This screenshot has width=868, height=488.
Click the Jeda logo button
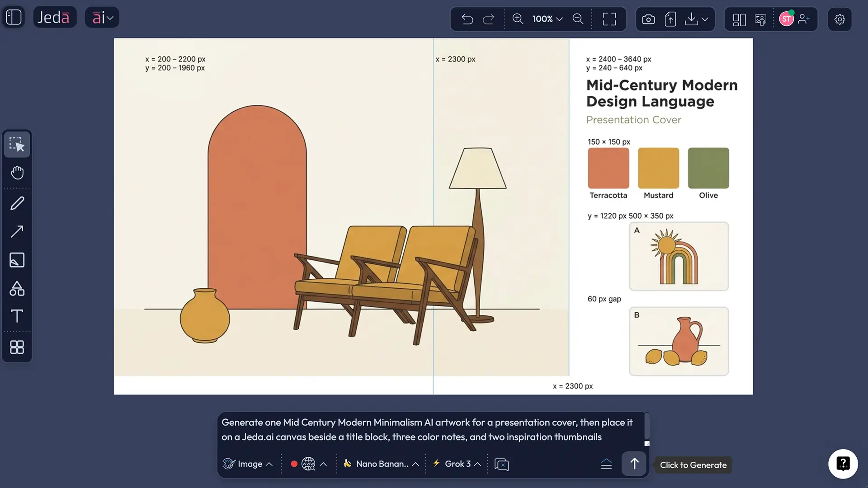[54, 17]
